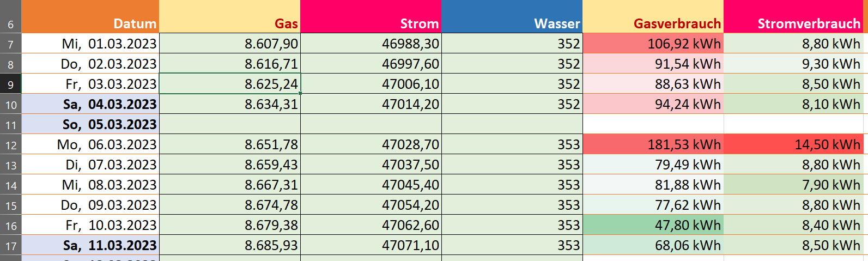Screen dimensions: 868x261
Task: Select row 7 via its row number
Action: coord(10,44)
